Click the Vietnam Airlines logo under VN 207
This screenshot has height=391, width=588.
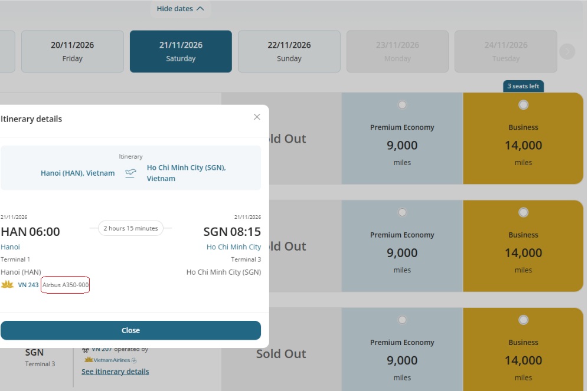point(110,360)
